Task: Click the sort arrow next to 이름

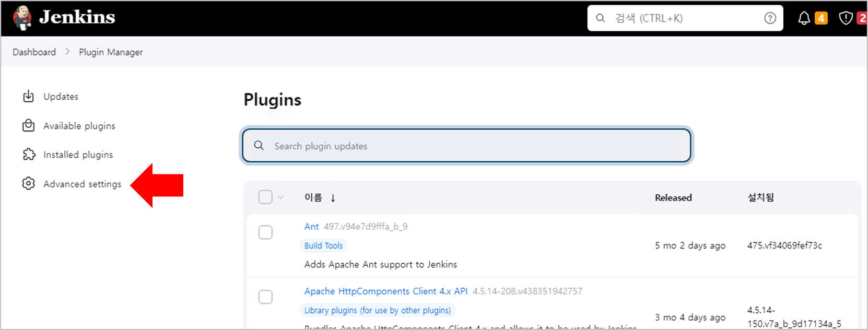Action: click(333, 198)
